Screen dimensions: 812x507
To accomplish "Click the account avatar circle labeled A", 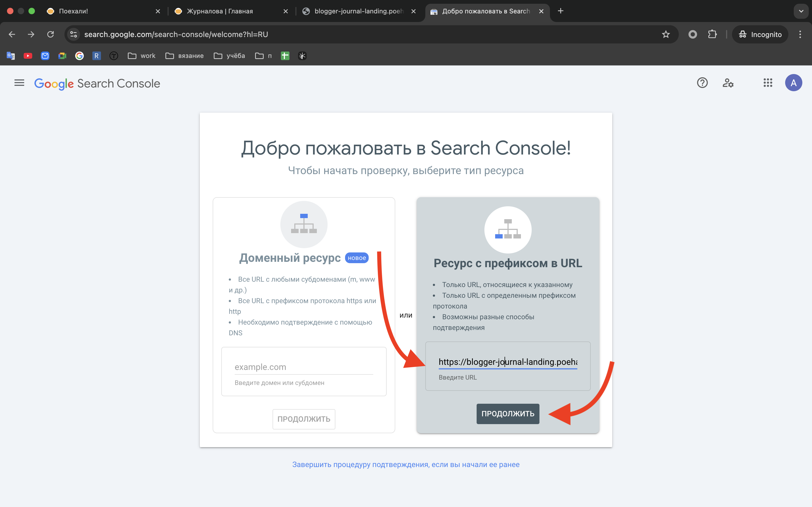I will [x=794, y=83].
